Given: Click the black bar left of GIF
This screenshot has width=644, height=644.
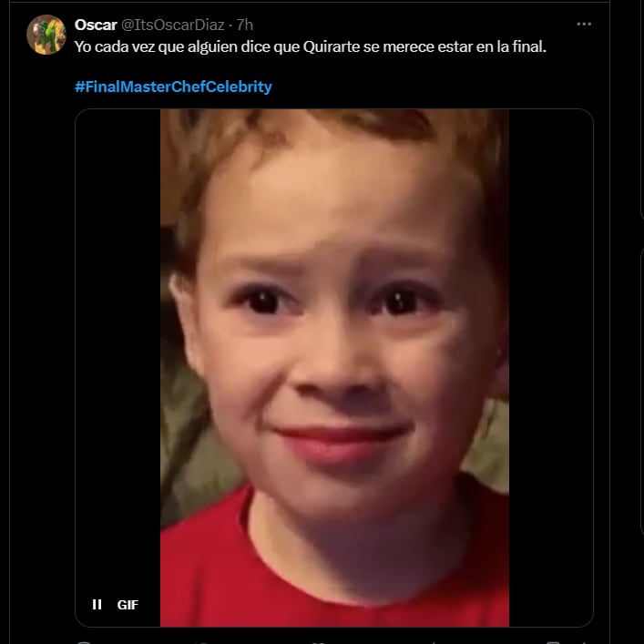Looking at the screenshot, I should click(x=118, y=349).
